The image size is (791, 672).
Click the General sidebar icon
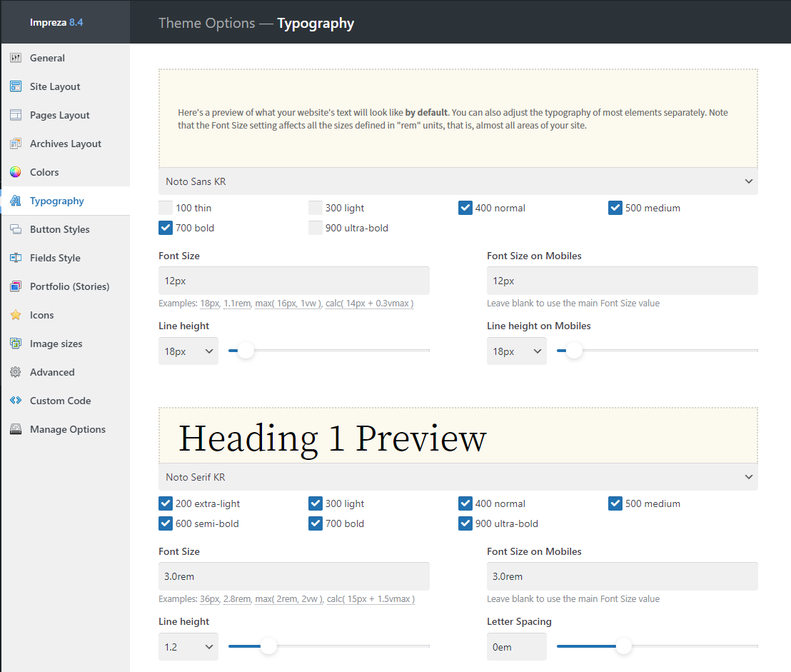16,58
